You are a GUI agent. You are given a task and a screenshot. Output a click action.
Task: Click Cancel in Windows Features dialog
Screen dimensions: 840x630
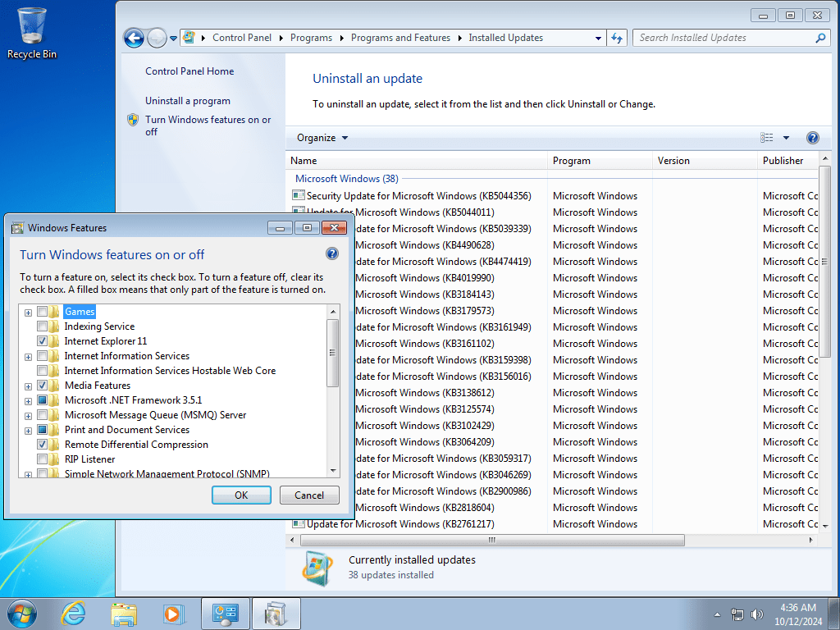[x=309, y=495]
